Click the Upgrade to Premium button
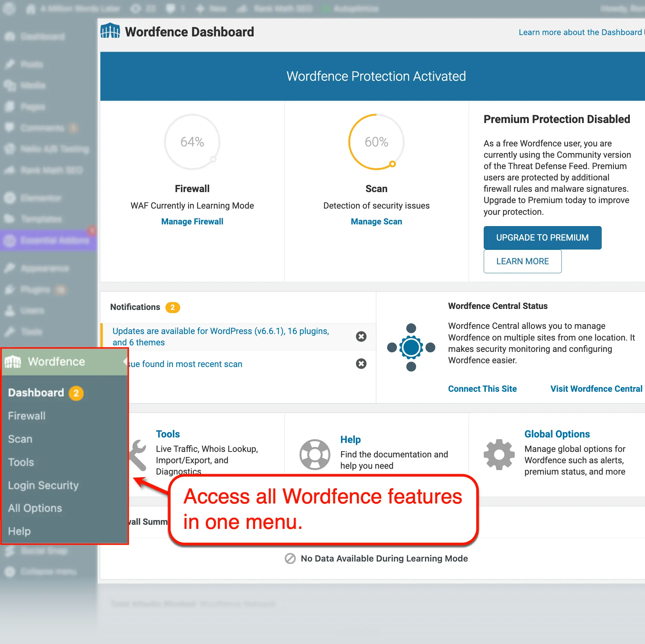645x644 pixels. (x=542, y=237)
